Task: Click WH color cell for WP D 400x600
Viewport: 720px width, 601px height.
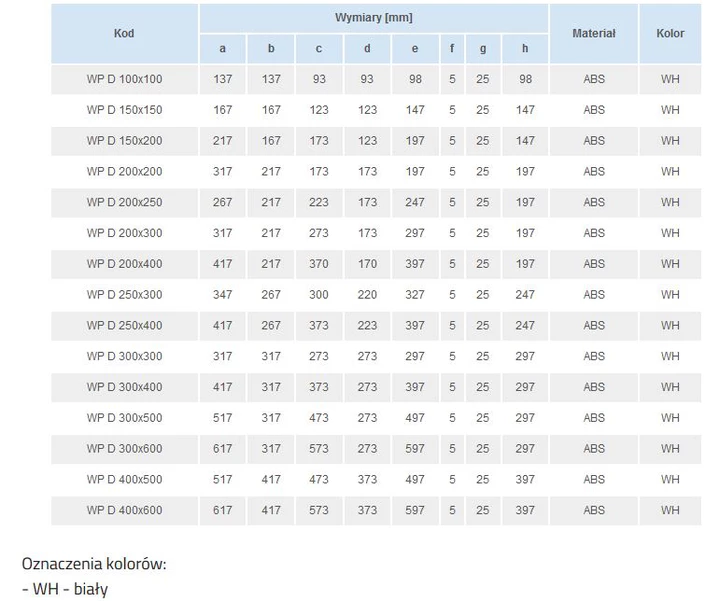Action: tap(670, 510)
